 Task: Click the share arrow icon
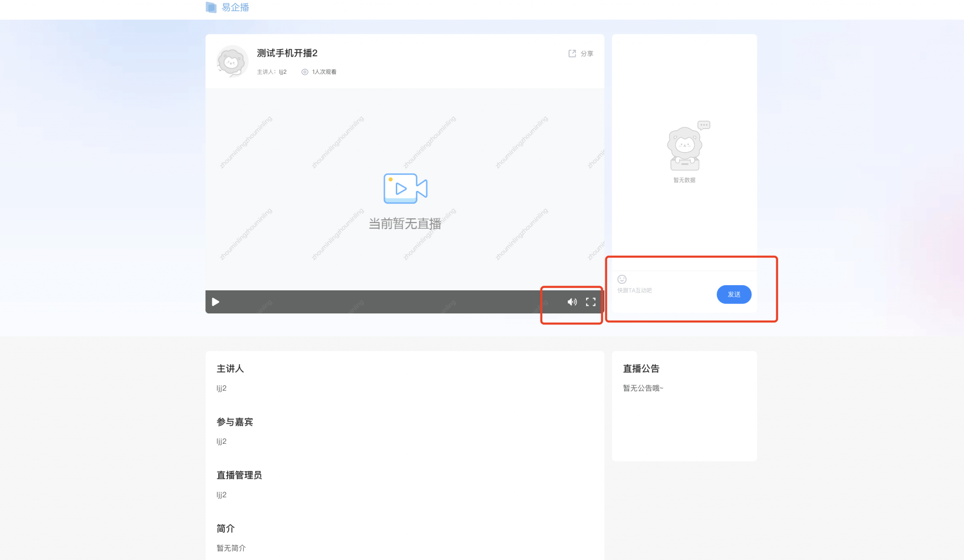[x=572, y=54]
